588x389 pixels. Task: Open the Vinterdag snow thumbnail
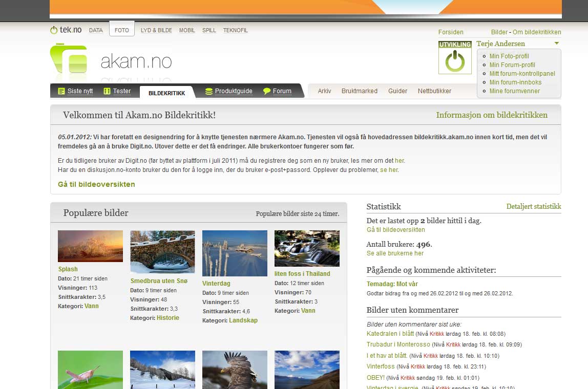(235, 253)
